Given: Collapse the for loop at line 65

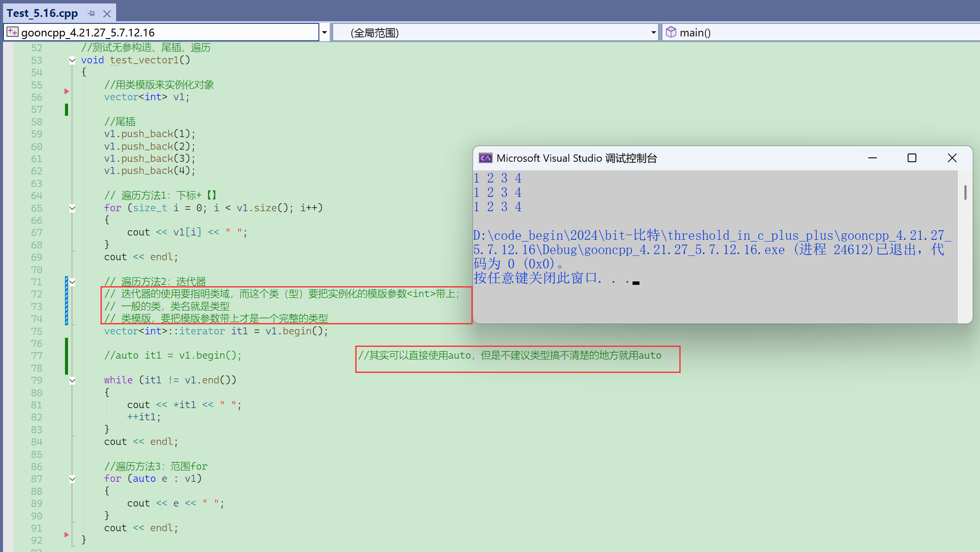Looking at the screenshot, I should [x=72, y=208].
